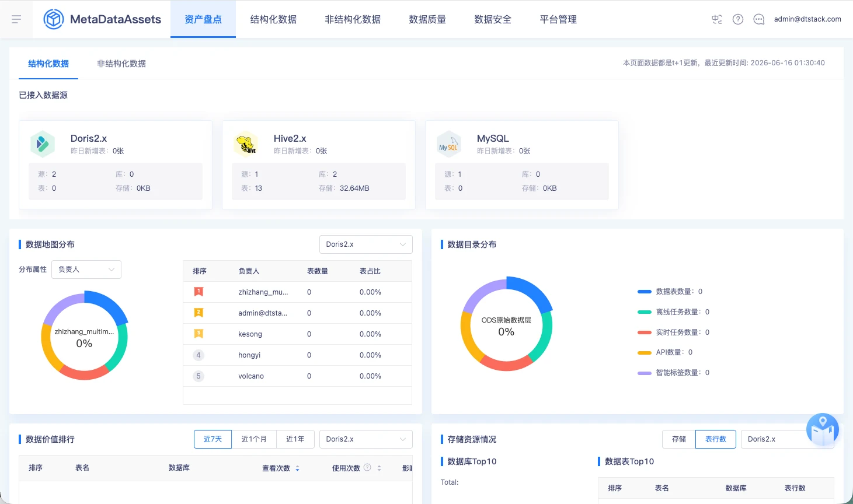Click the MySQL data source icon
Image resolution: width=853 pixels, height=504 pixels.
tap(449, 143)
